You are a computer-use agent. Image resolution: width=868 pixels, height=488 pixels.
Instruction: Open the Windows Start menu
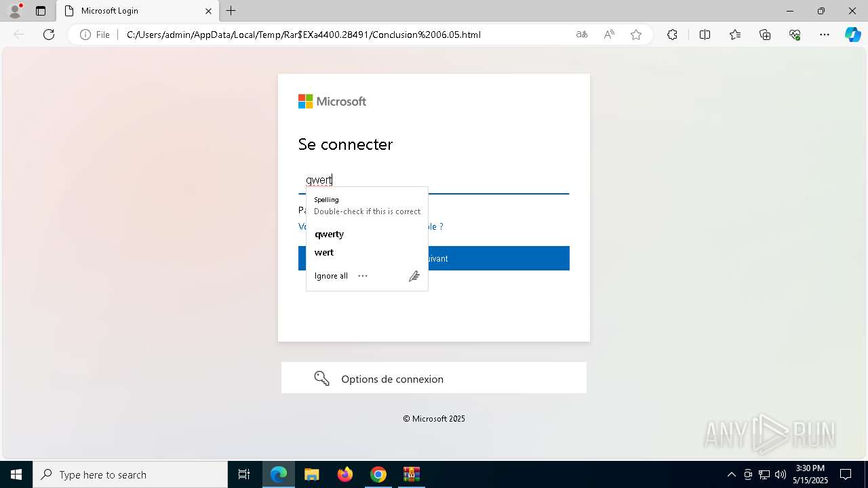pos(16,474)
